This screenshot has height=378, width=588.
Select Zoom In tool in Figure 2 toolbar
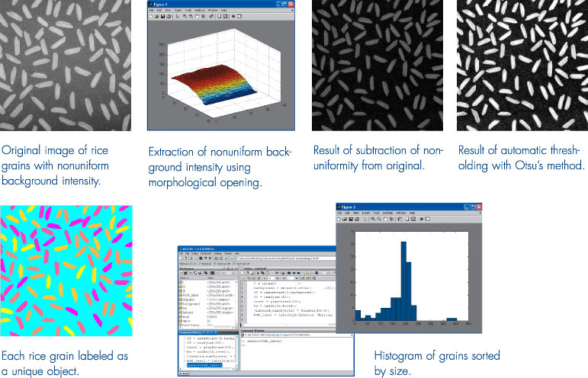(373, 219)
